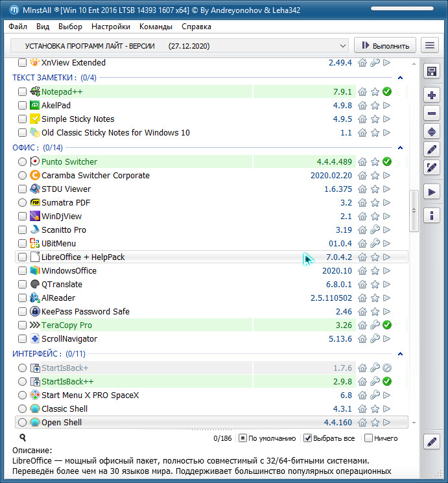This screenshot has width=448, height=483.
Task: Tick the LibreOffice + HelpPack checkbox
Action: pyautogui.click(x=22, y=257)
